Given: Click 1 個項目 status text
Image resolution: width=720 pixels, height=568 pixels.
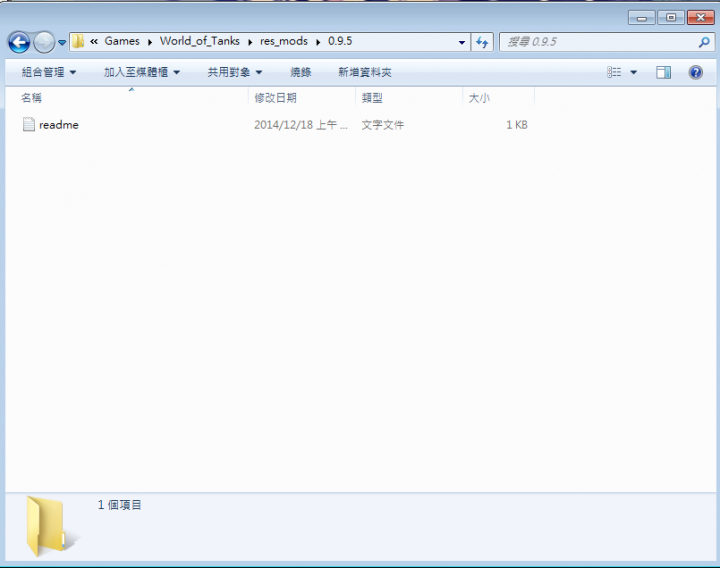Looking at the screenshot, I should click(119, 505).
